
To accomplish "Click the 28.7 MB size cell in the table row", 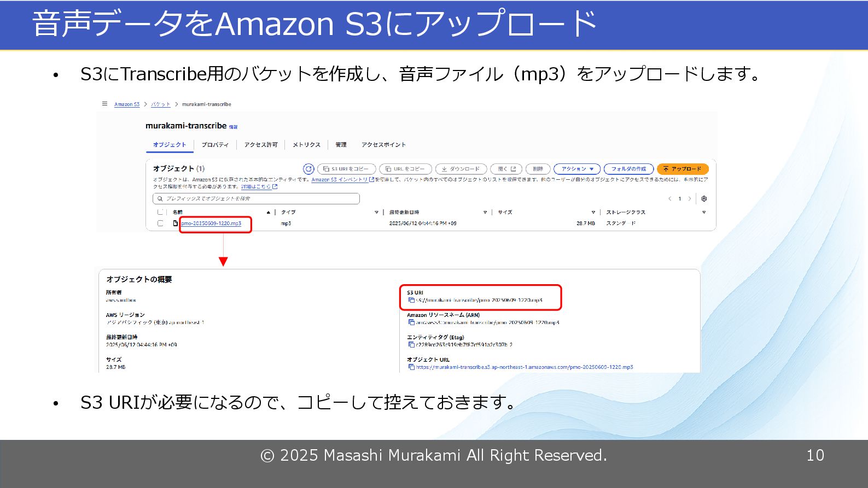I will tap(586, 223).
